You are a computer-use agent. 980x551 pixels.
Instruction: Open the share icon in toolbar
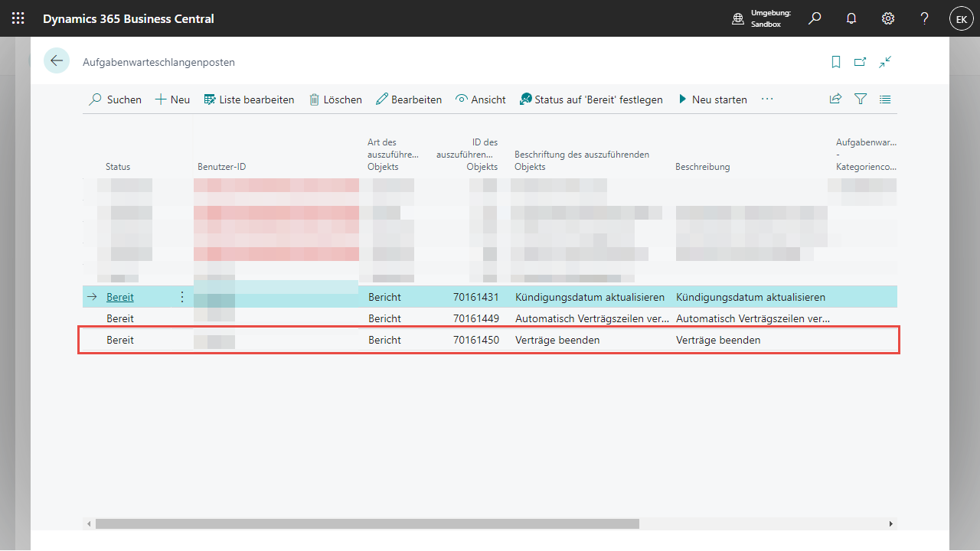pyautogui.click(x=835, y=99)
